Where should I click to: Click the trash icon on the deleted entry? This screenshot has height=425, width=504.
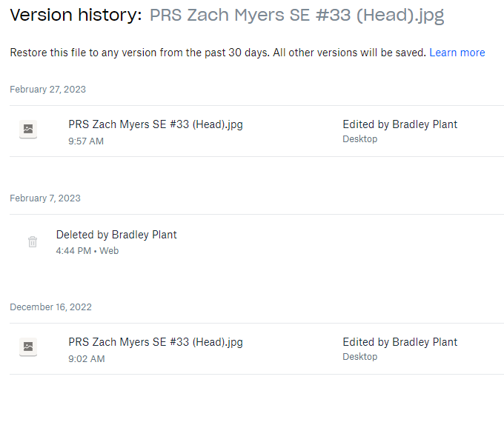coord(33,242)
